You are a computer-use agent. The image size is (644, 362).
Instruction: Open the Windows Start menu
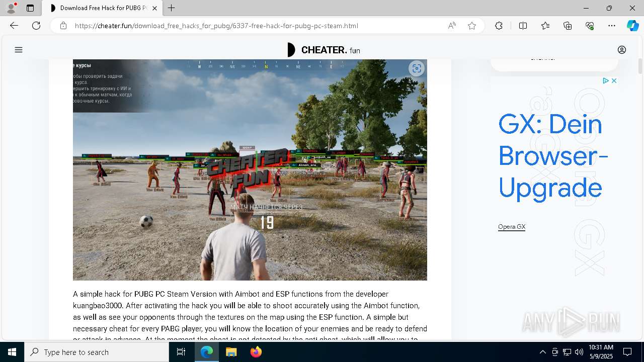12,352
